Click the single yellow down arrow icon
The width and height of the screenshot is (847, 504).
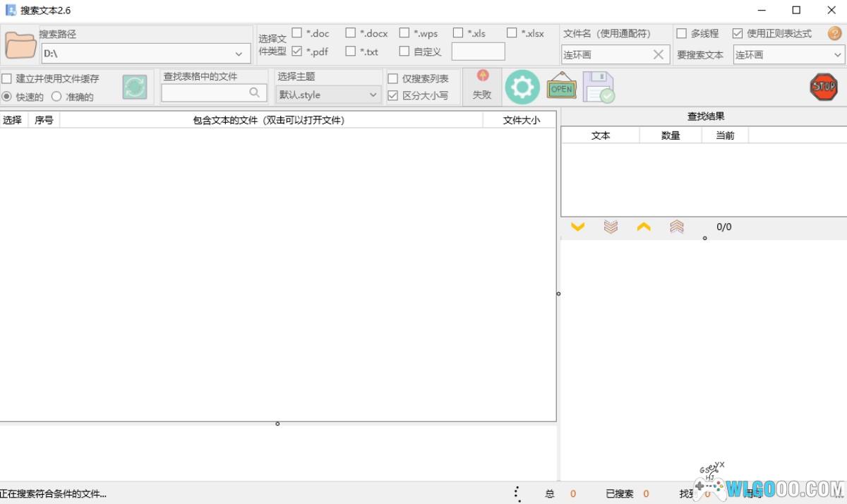click(577, 227)
